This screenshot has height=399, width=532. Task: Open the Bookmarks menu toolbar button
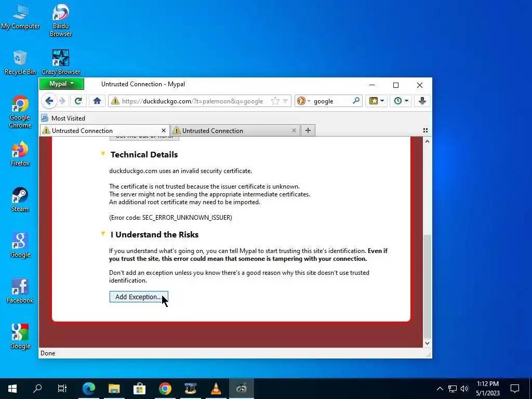pos(376,101)
